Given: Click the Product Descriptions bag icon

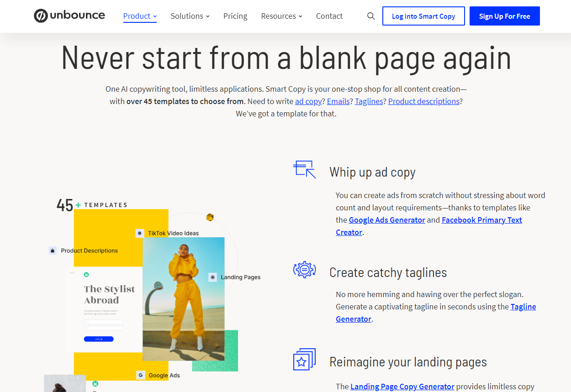Looking at the screenshot, I should [x=53, y=251].
